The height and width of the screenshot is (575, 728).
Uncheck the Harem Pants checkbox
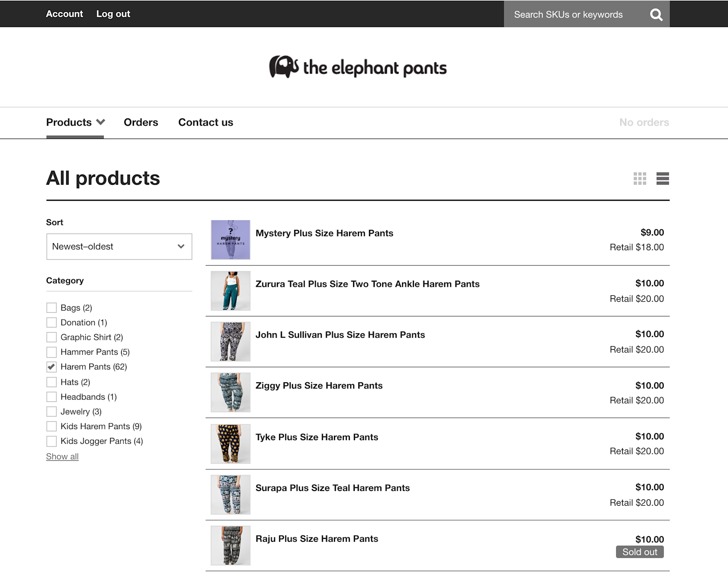click(x=52, y=367)
